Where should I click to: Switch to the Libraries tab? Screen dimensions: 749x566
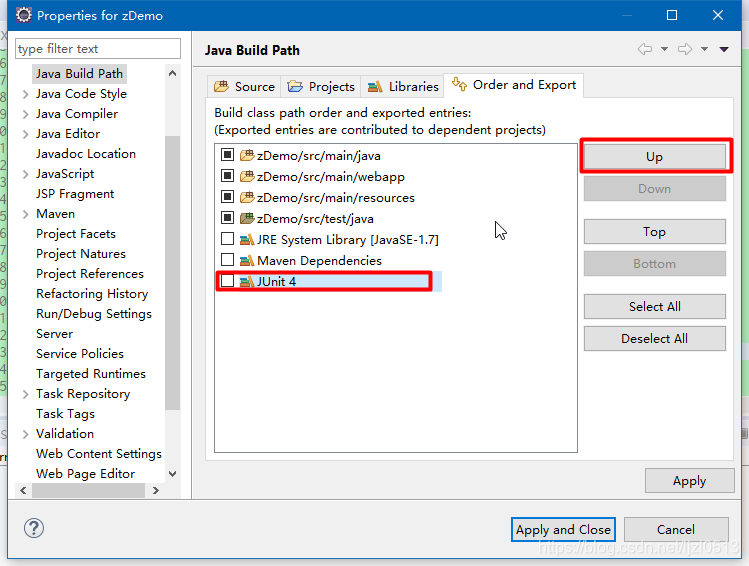point(402,86)
